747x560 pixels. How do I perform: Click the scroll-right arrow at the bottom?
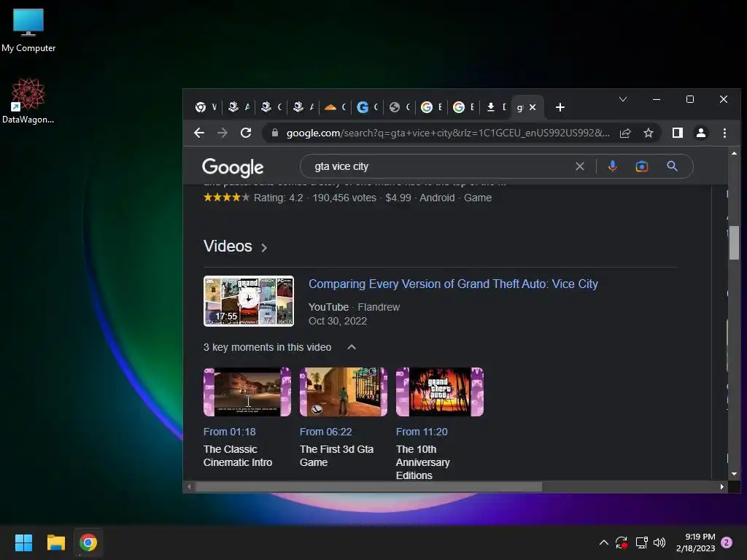click(721, 486)
